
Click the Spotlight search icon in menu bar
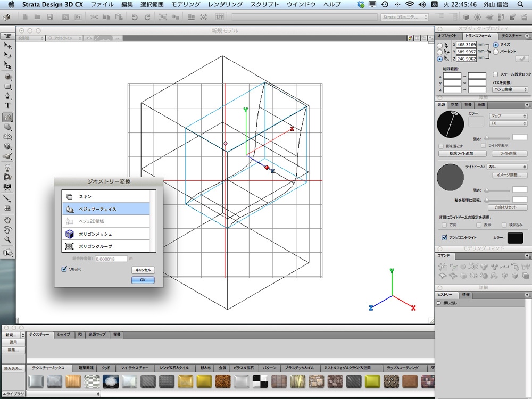click(520, 4)
